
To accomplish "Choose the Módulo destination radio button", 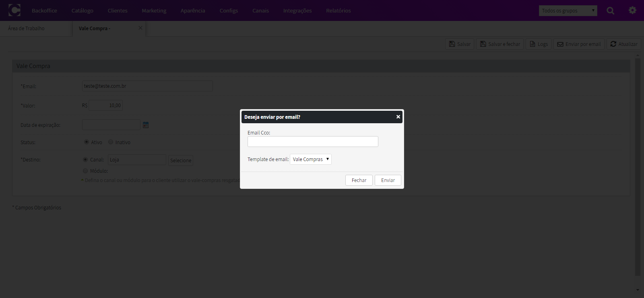I will tap(85, 171).
